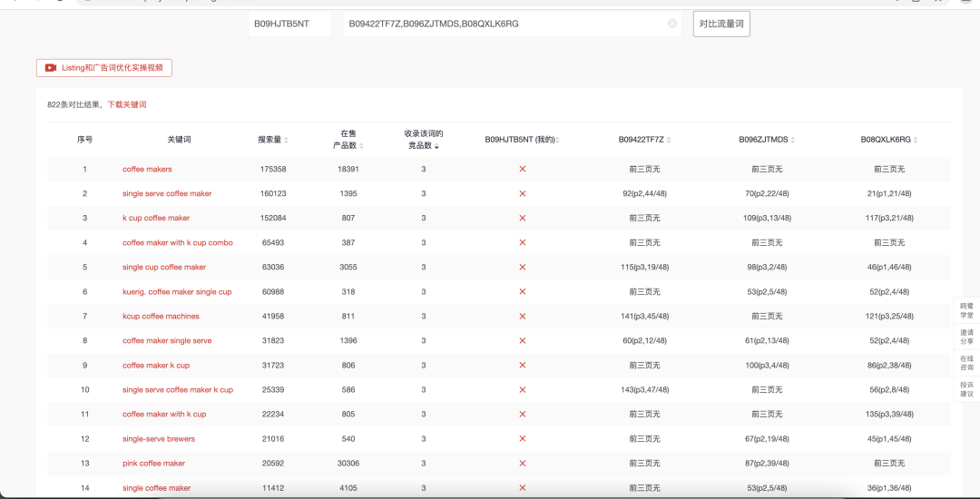This screenshot has height=499, width=980.
Task: Click the 对比流量词 button
Action: click(721, 24)
